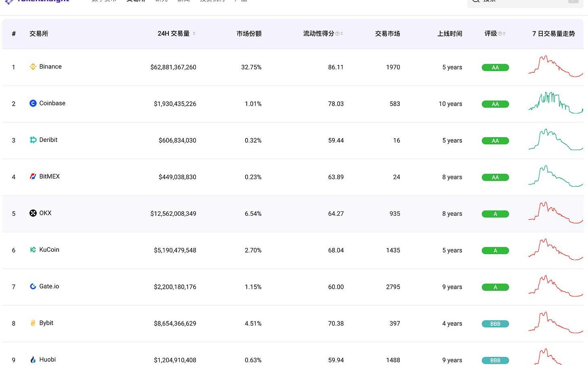This screenshot has width=588, height=365.
Task: Click the Bybit logo icon
Action: pos(33,323)
